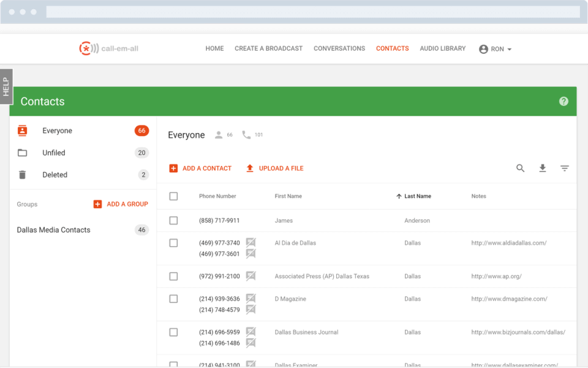Toggle the select-all checkbox in the table header
Screen dimensions: 588x368
click(173, 196)
